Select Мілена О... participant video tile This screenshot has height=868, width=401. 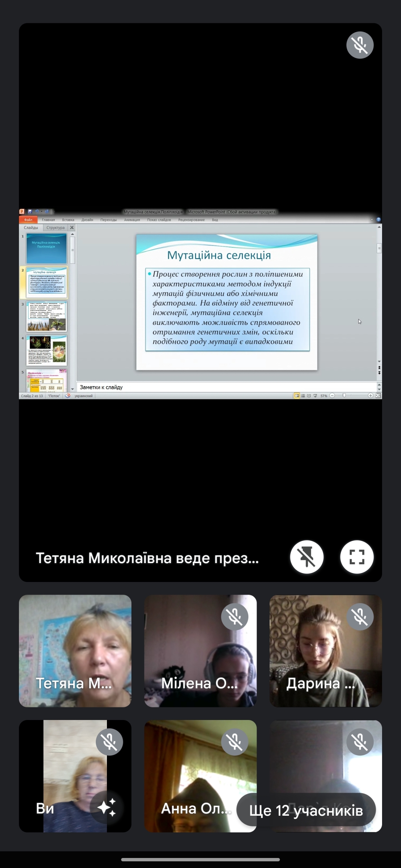[200, 651]
